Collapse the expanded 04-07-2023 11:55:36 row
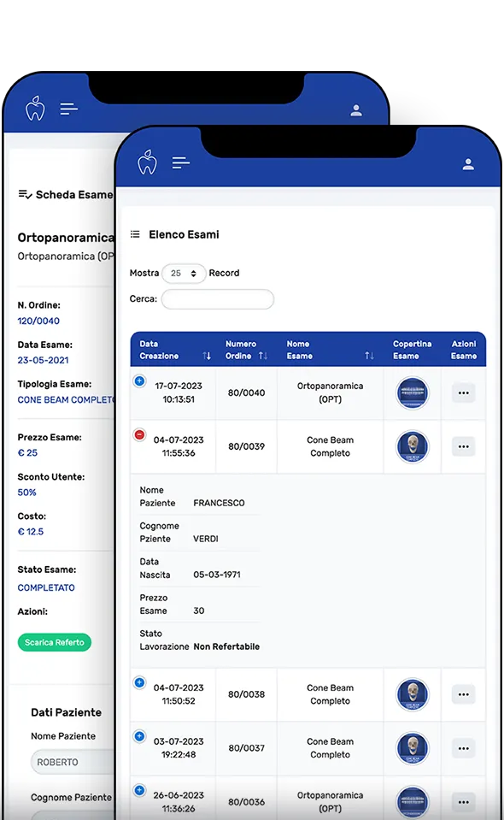The height and width of the screenshot is (820, 504). [139, 434]
